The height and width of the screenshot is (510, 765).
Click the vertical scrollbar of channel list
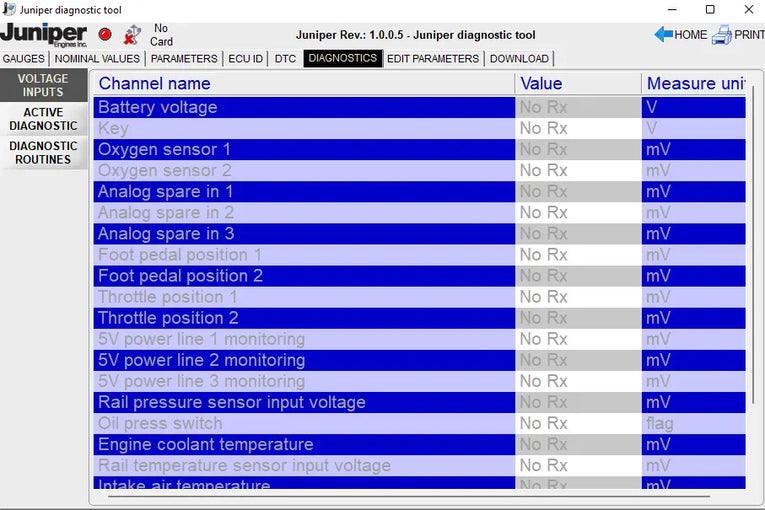tap(753, 245)
